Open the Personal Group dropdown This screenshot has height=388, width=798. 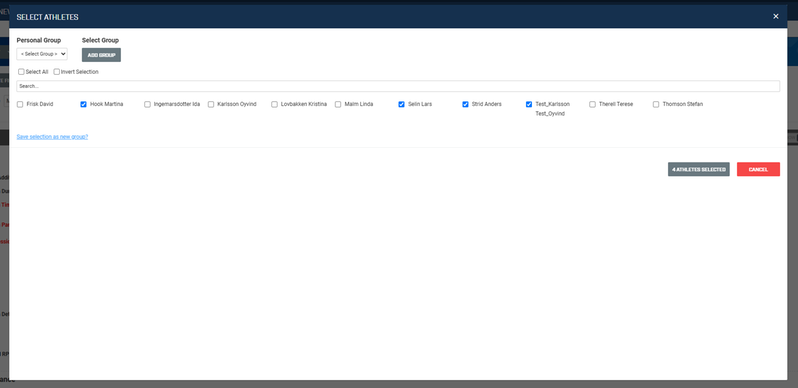42,53
